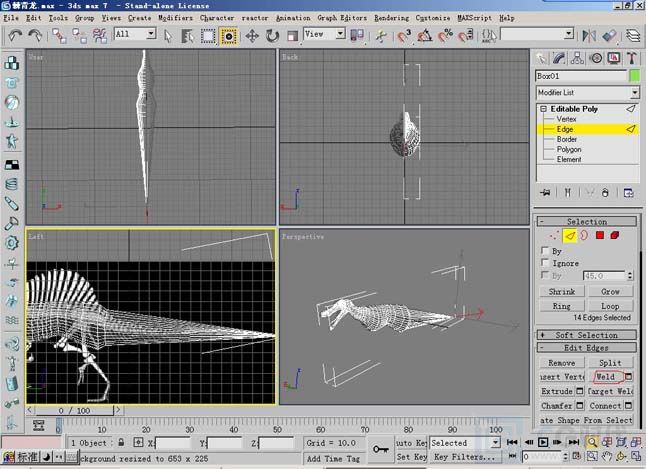Screen dimensions: 646x469
Task: Click the Pin Stack icon
Action: [x=545, y=192]
